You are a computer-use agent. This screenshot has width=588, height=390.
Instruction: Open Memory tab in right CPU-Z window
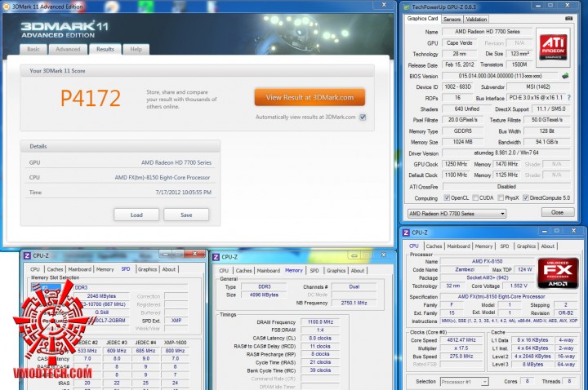click(x=483, y=246)
